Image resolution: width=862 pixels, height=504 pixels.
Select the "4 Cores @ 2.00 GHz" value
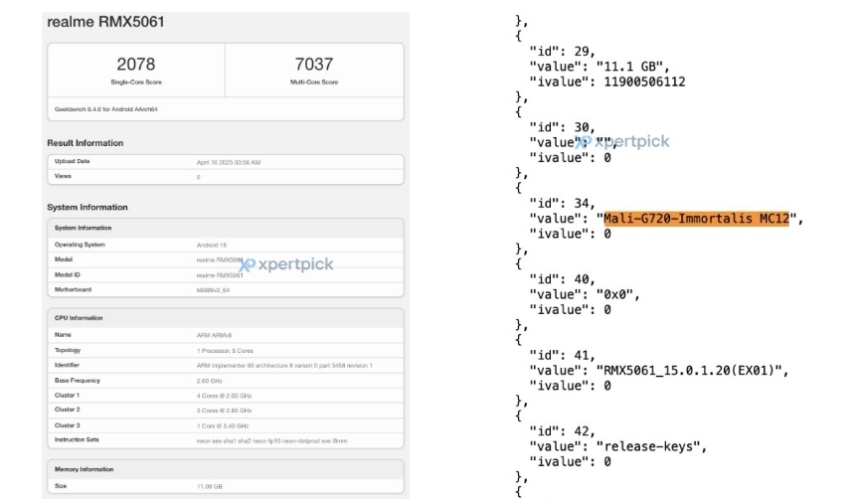click(x=225, y=396)
